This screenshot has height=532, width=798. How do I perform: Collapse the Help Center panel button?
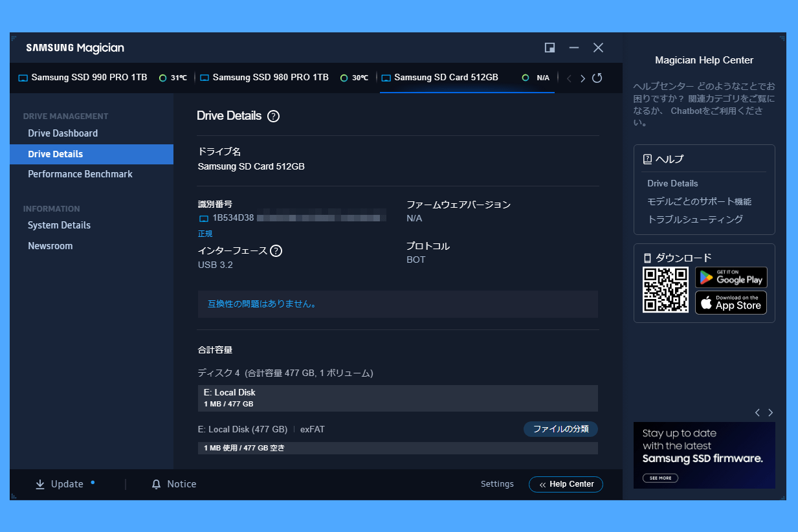[x=566, y=484]
